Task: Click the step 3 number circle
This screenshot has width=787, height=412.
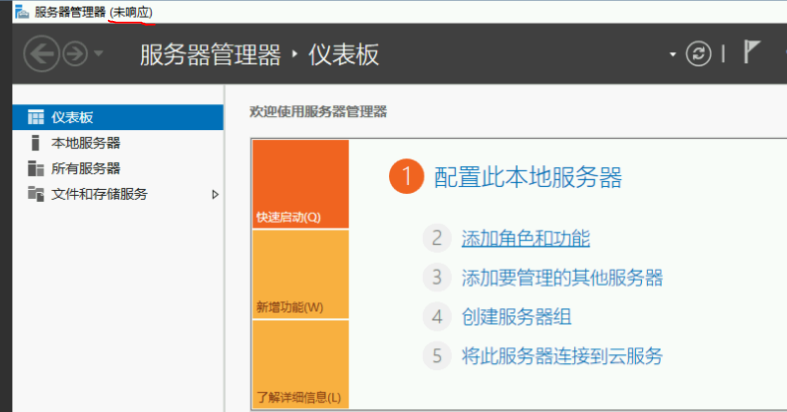Action: pos(437,277)
